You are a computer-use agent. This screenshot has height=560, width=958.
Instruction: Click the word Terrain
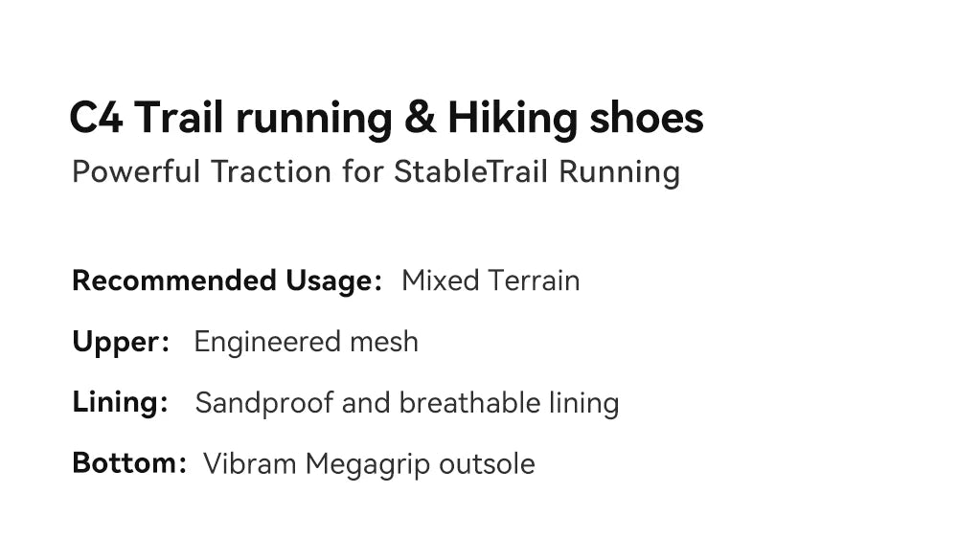click(534, 280)
